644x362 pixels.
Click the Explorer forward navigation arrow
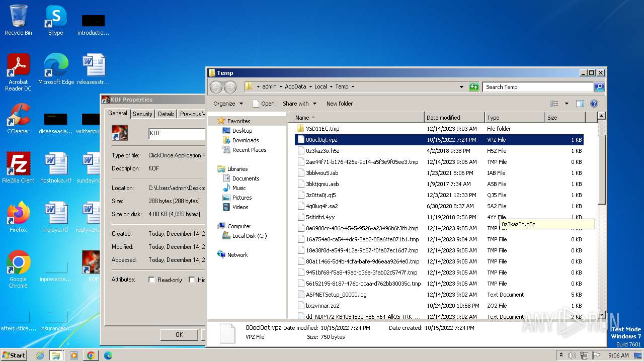coord(230,87)
